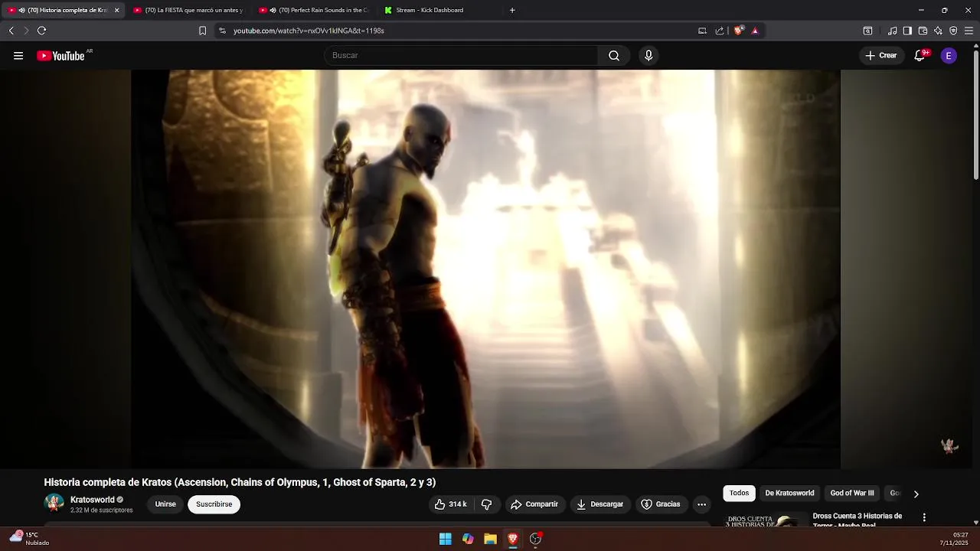This screenshot has width=980, height=551.
Task: Open Copilot from the taskbar
Action: [468, 539]
